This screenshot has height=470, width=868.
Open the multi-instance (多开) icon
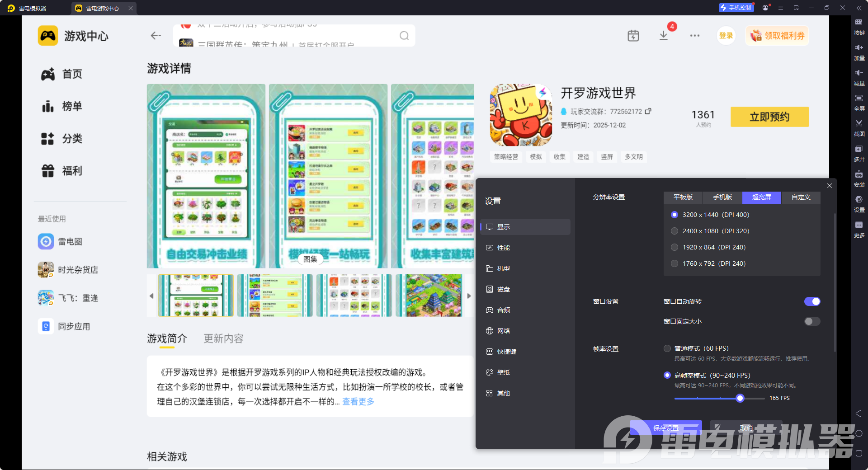859,149
